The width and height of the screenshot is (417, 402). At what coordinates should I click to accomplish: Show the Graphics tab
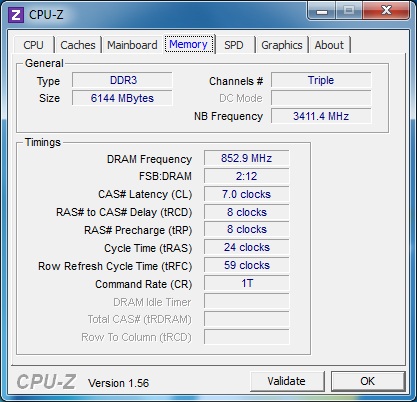click(x=282, y=45)
